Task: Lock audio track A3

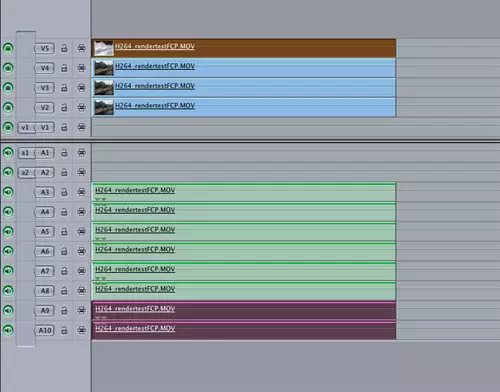Action: (x=64, y=192)
